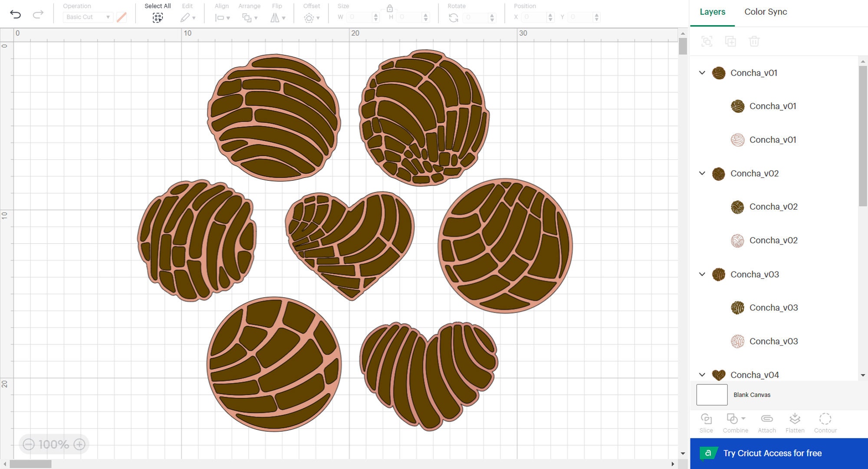Image resolution: width=868 pixels, height=469 pixels.
Task: Select the Layers tab
Action: [712, 12]
